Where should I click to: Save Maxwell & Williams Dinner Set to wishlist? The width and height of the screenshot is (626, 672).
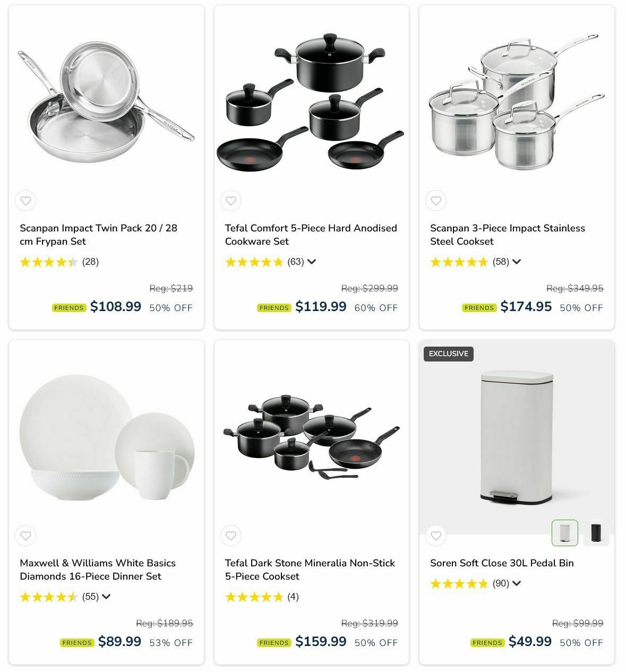[25, 536]
